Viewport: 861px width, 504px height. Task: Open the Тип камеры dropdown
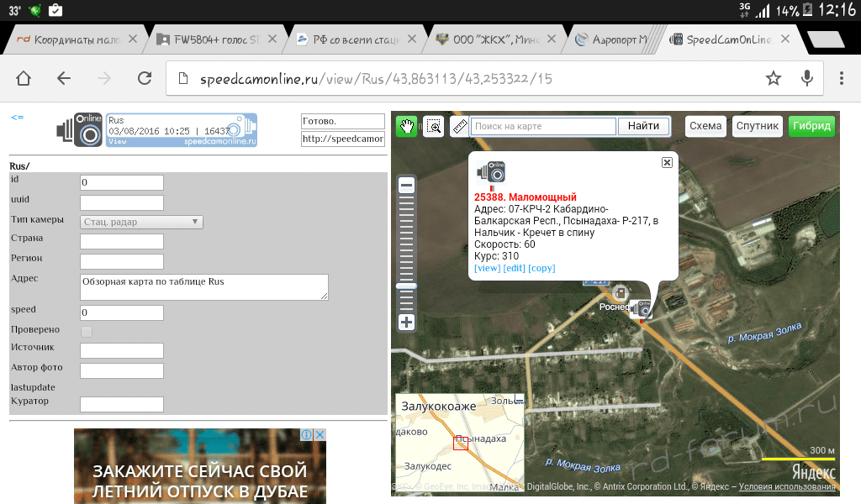[x=141, y=222]
